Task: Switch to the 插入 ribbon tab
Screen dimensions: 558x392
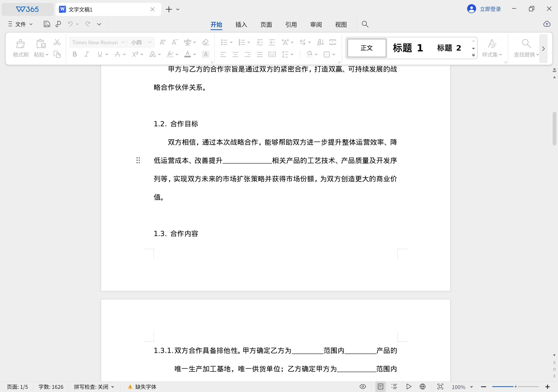Action: [x=241, y=24]
